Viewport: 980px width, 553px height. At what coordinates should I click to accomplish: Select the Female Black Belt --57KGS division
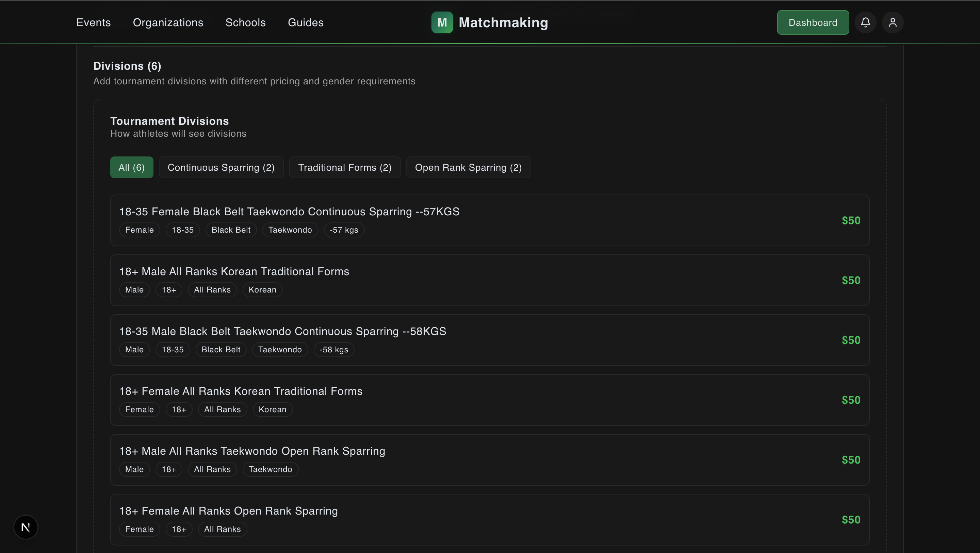(490, 221)
